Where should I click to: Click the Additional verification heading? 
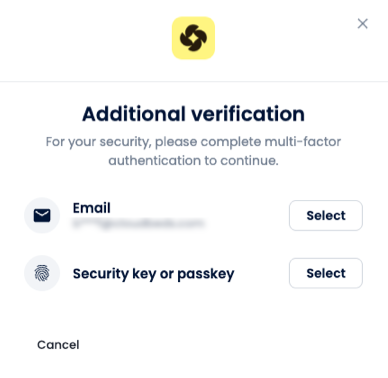(x=193, y=114)
